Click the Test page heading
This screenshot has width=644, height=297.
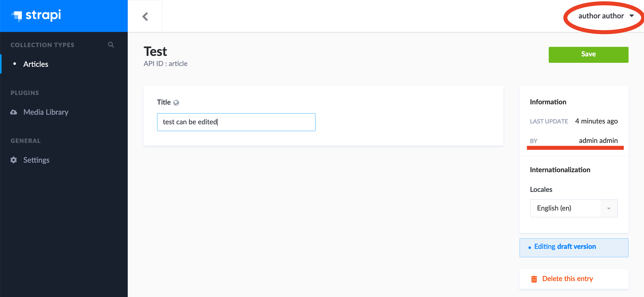[x=155, y=51]
